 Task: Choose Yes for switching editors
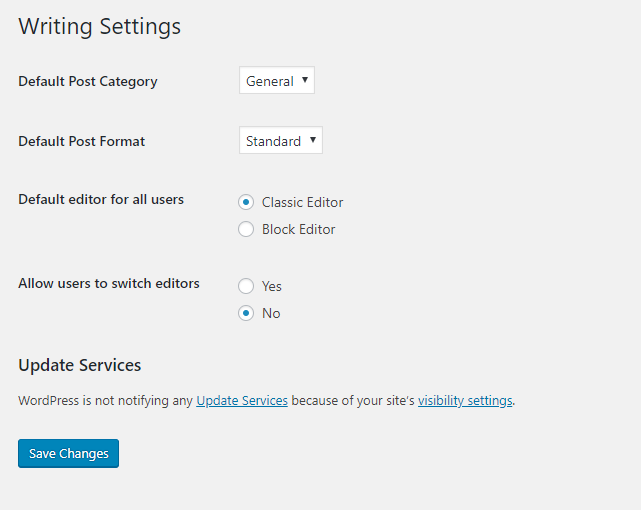[x=246, y=286]
